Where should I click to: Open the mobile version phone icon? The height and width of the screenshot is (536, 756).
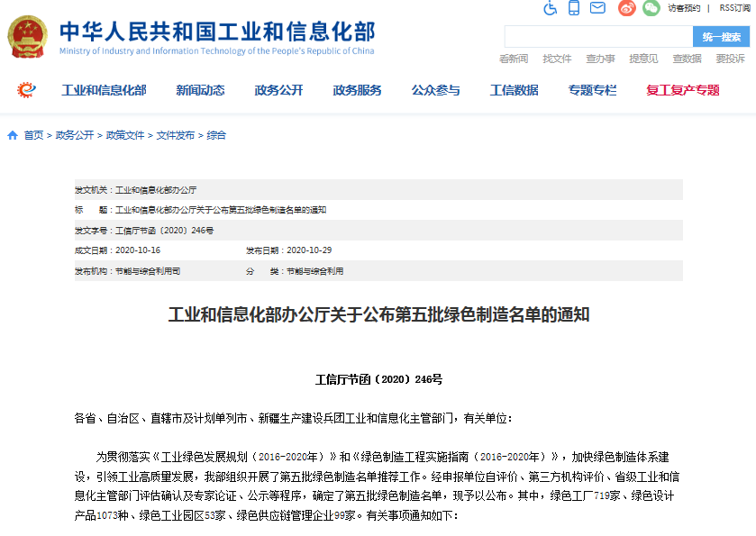[x=574, y=8]
